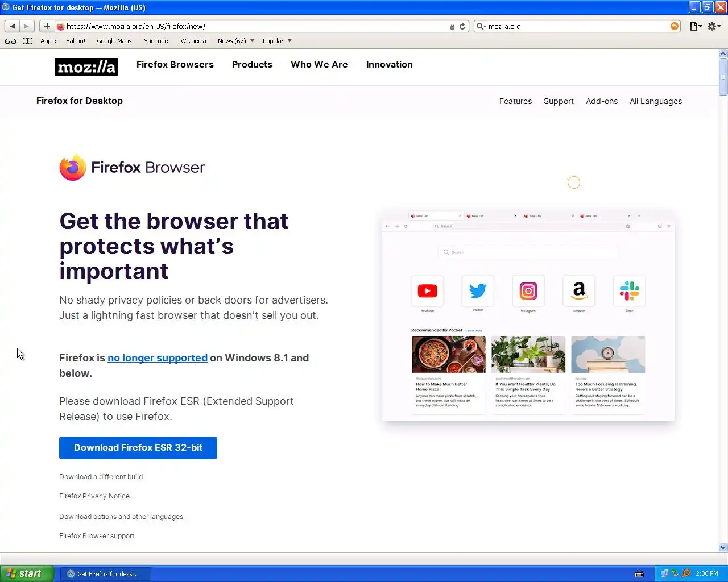Open the search magnifier engine dropdown
This screenshot has width=728, height=582.
tap(481, 26)
